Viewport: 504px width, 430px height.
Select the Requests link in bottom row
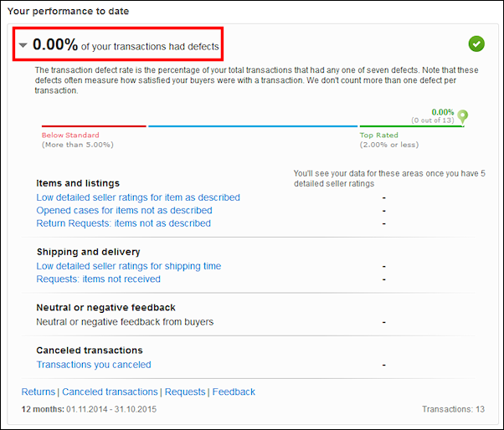click(185, 392)
